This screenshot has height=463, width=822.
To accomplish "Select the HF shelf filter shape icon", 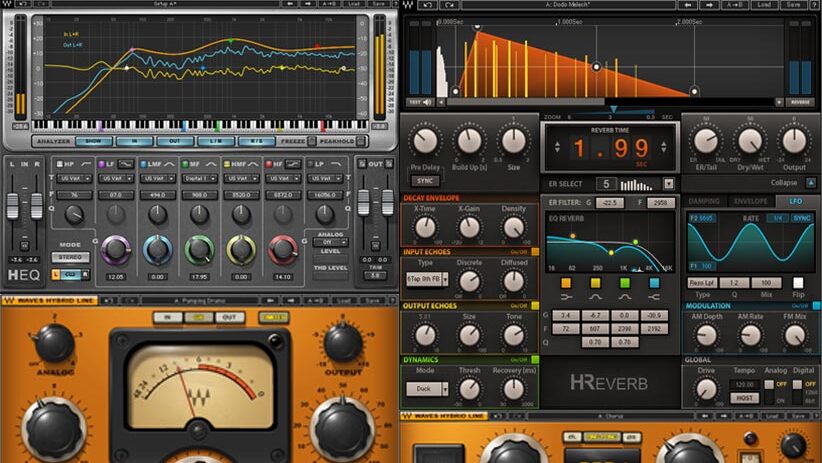I will tap(294, 164).
